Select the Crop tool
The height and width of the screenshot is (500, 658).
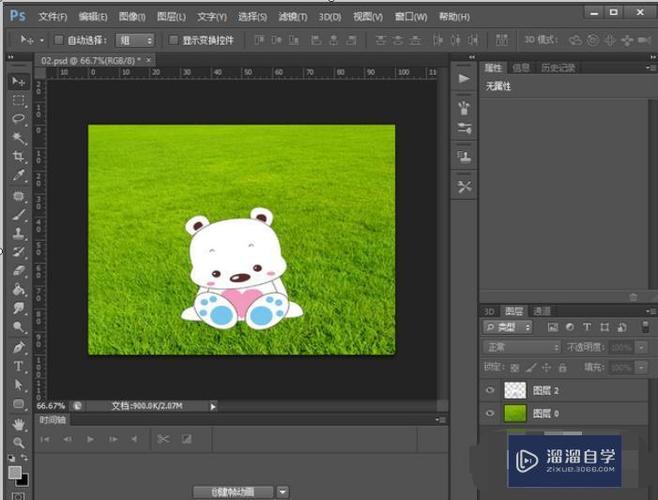(18, 156)
